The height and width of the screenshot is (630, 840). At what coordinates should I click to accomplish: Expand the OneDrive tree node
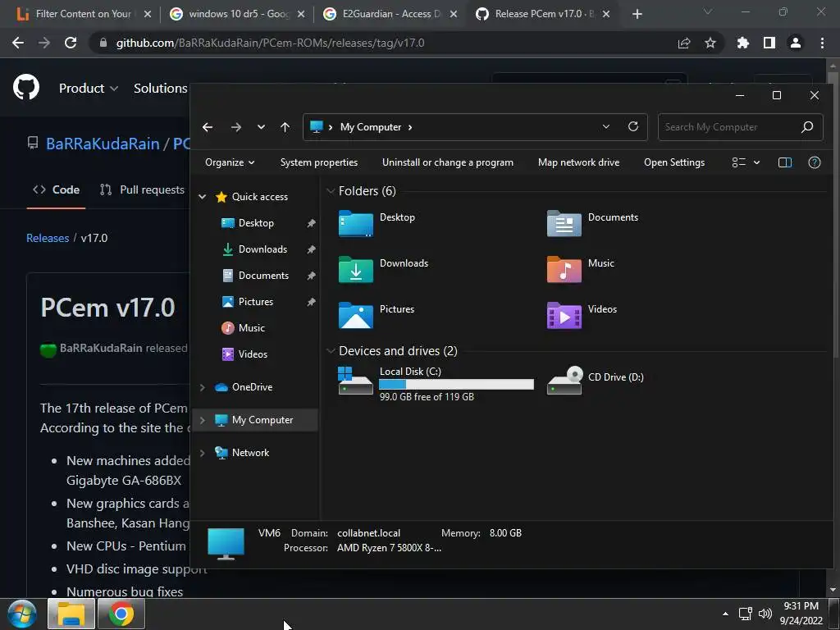[203, 387]
